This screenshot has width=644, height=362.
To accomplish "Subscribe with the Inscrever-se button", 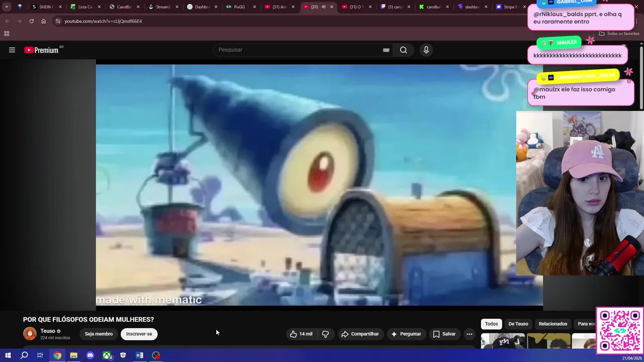I will [139, 334].
